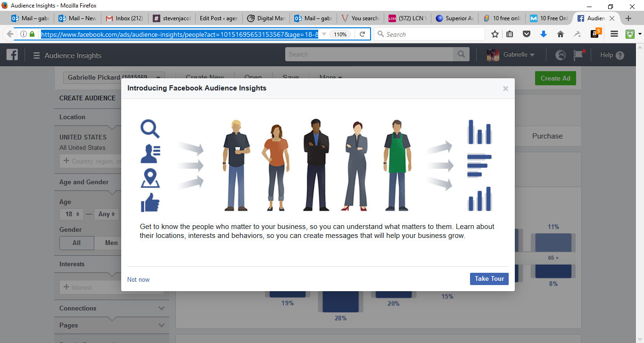Image resolution: width=644 pixels, height=343 pixels.
Task: Open the URL history dropdown arrow
Action: click(324, 34)
